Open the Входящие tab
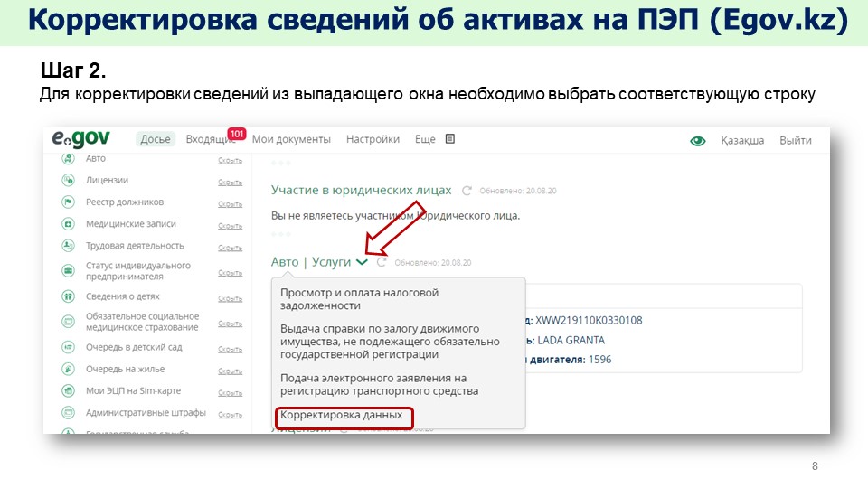Viewport: 868px width, 488px height. [204, 139]
